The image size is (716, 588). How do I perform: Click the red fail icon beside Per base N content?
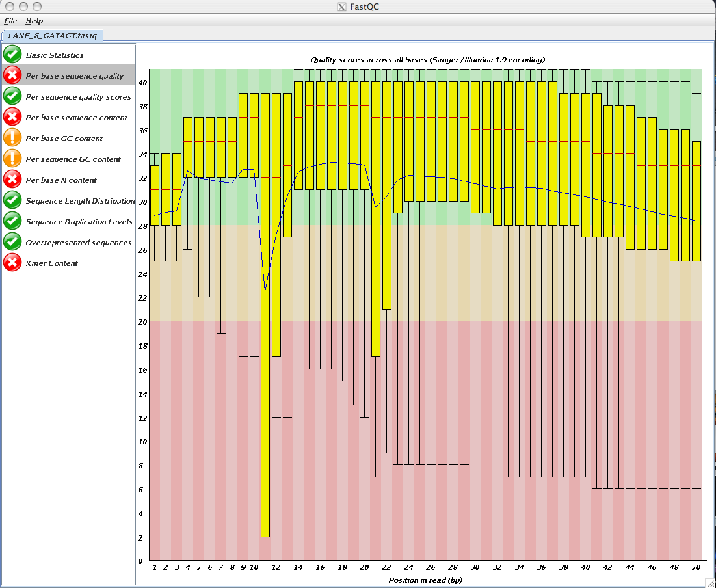[12, 179]
